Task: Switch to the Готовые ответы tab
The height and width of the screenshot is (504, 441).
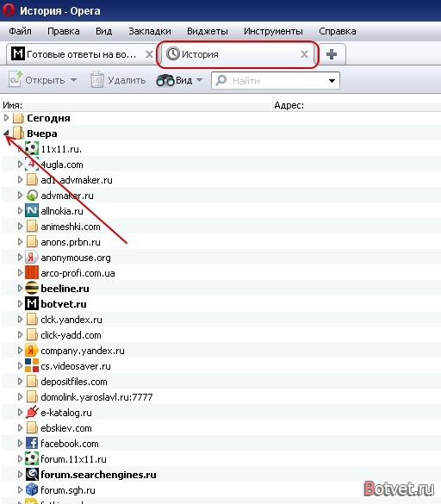Action: click(81, 54)
